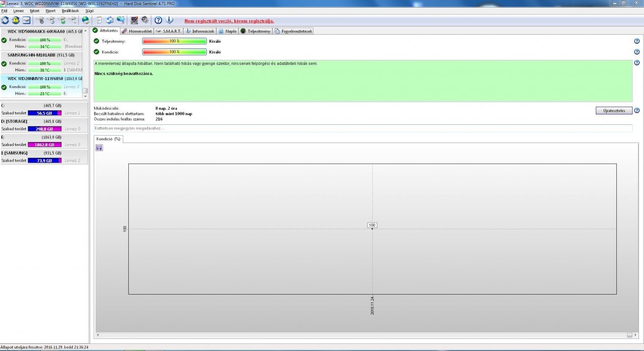Click the monitor configuration toolbar icon
The image size is (644, 351).
pyautogui.click(x=134, y=20)
